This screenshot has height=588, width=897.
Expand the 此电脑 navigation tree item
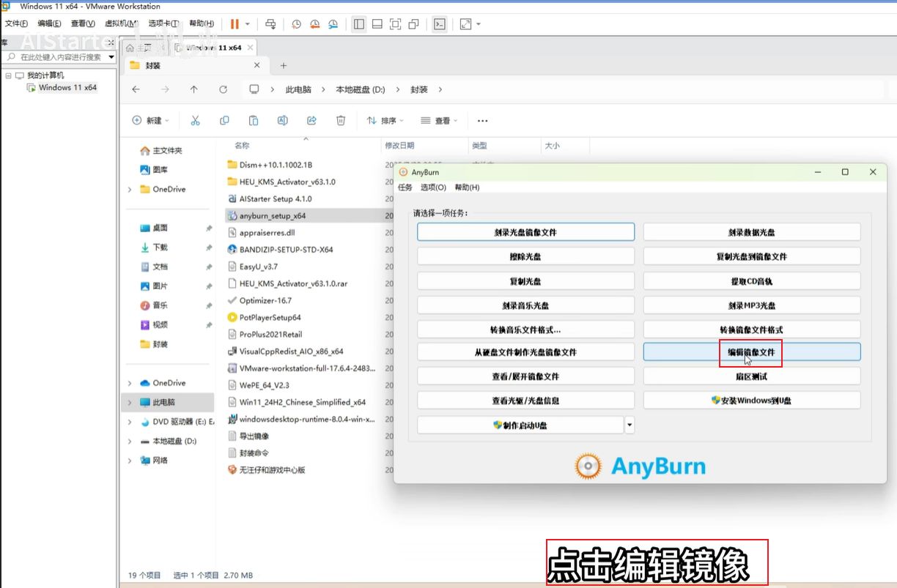(130, 403)
